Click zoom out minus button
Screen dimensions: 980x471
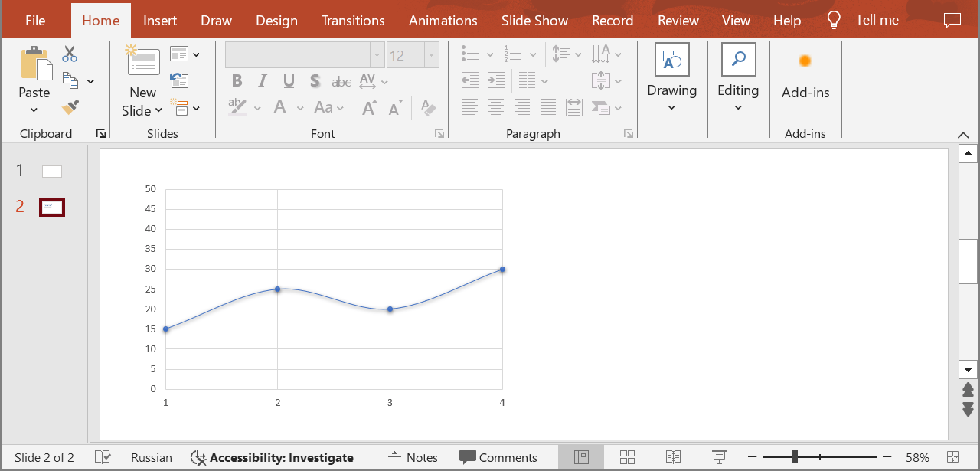753,457
